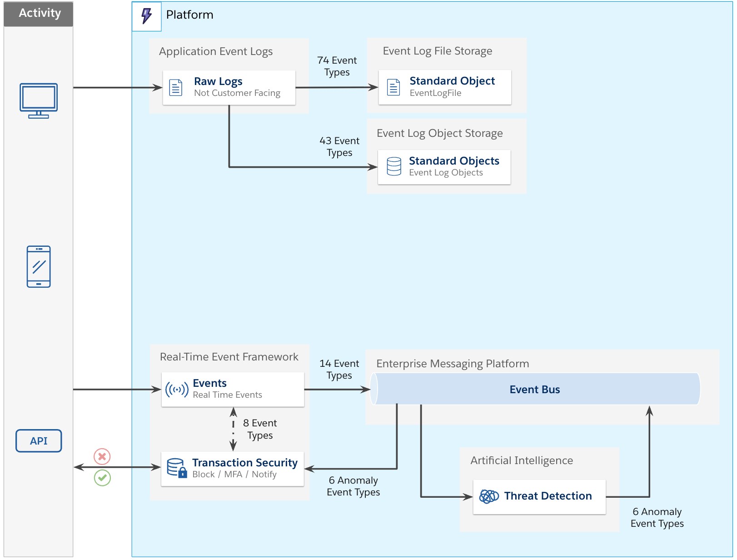Click the 74 Event Types label
The height and width of the screenshot is (560, 737).
pos(337,66)
